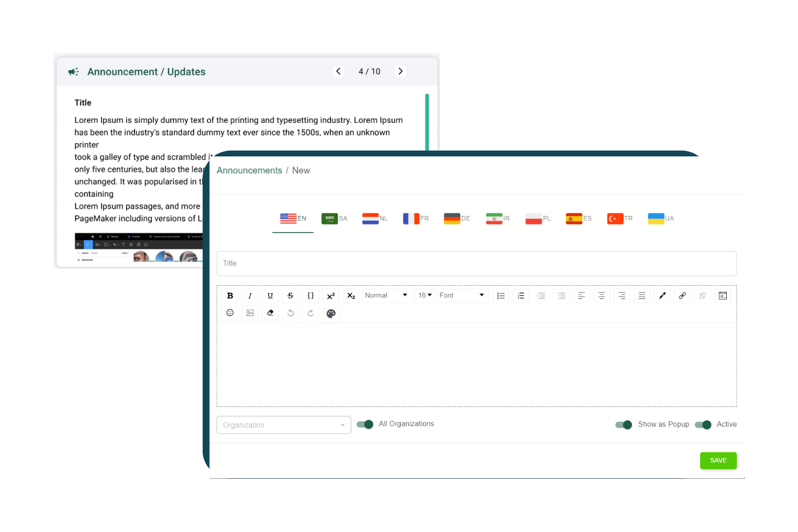Select the FR language tab
The width and height of the screenshot is (798, 532).
pos(416,219)
